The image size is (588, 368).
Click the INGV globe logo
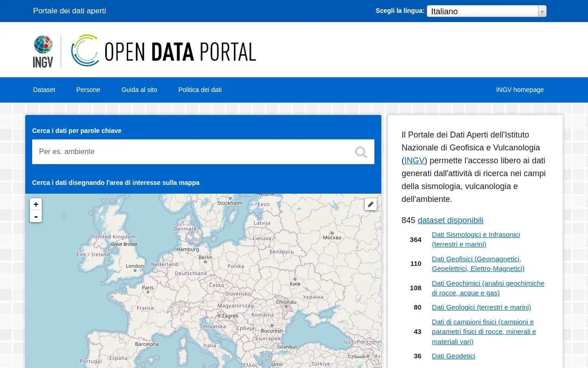pos(43,51)
